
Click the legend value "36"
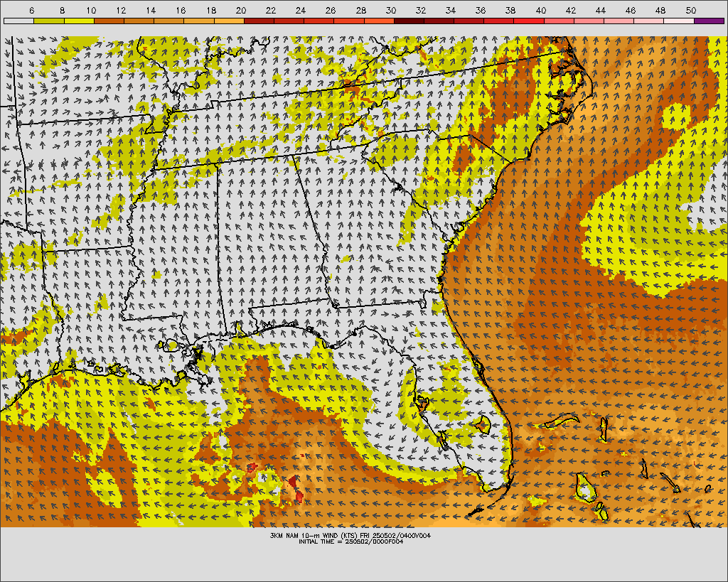coord(481,10)
